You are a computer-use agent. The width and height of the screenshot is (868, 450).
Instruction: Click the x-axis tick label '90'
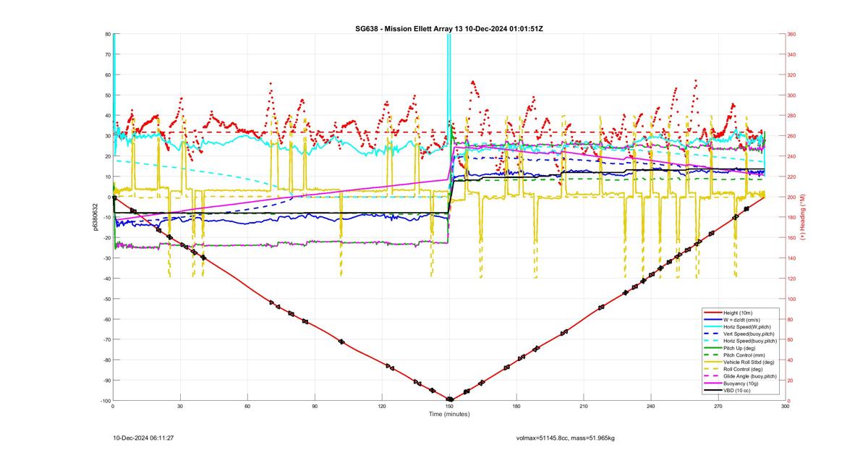(x=315, y=407)
